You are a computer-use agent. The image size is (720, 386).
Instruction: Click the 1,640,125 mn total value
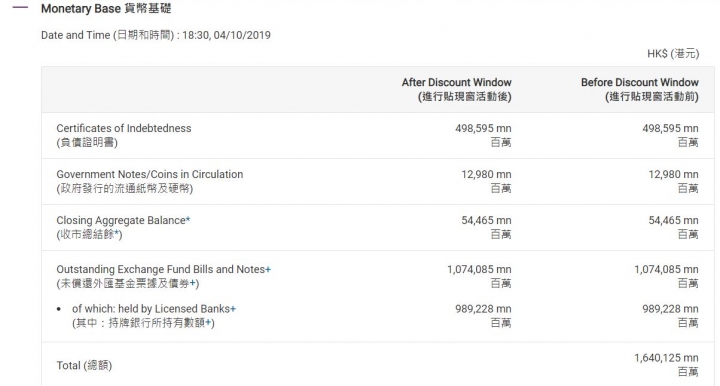666,358
